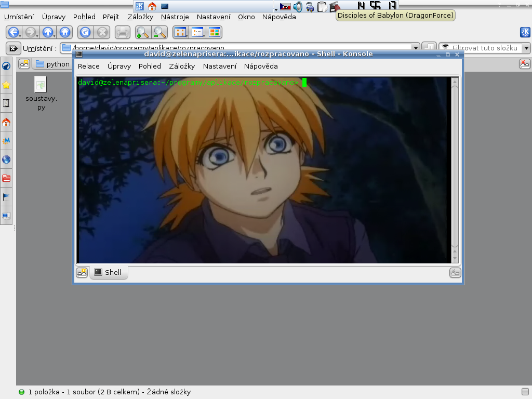Click the Konsole vertical scrollbar track

tap(455, 166)
